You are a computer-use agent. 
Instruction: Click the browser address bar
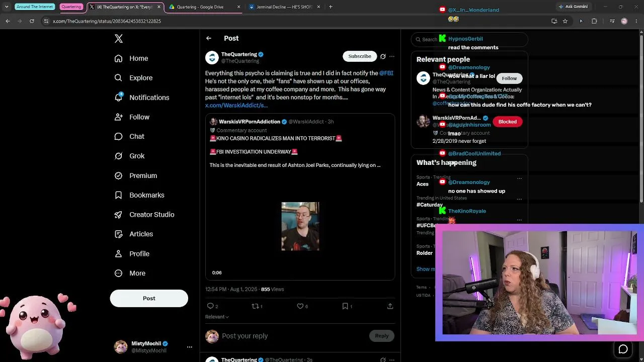(297, 21)
